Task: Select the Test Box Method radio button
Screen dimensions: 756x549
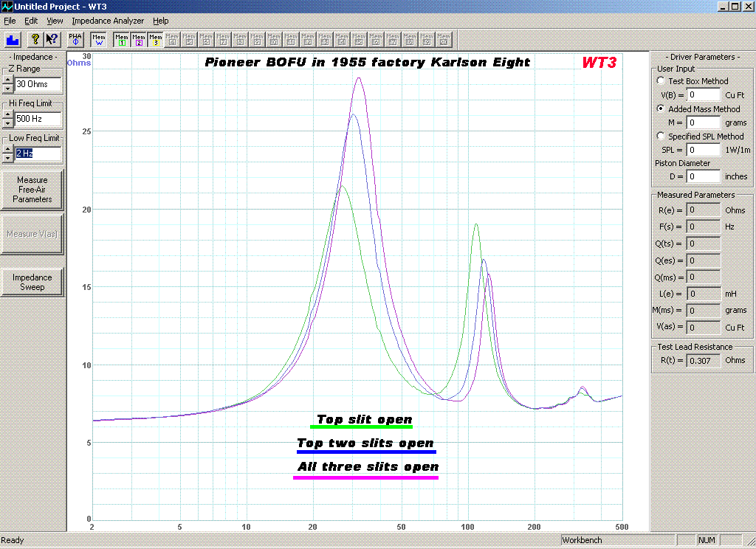Action: tap(661, 80)
